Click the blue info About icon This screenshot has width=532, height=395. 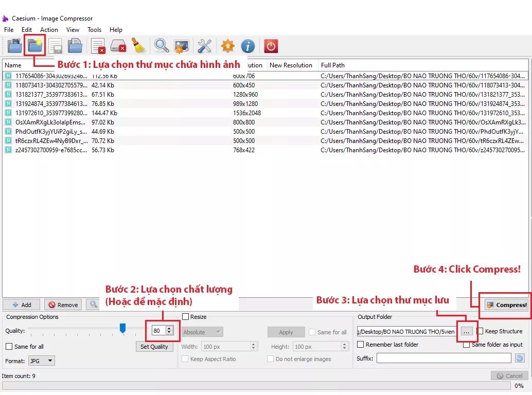point(248,46)
